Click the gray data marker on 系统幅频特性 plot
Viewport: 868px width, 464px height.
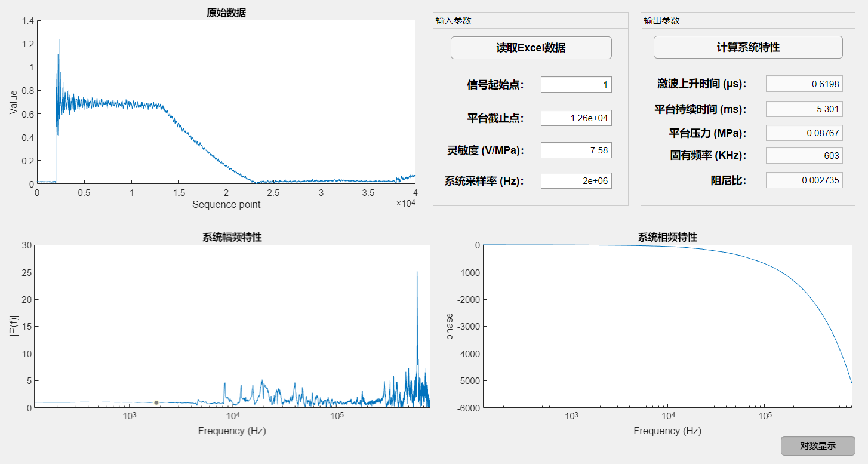156,402
